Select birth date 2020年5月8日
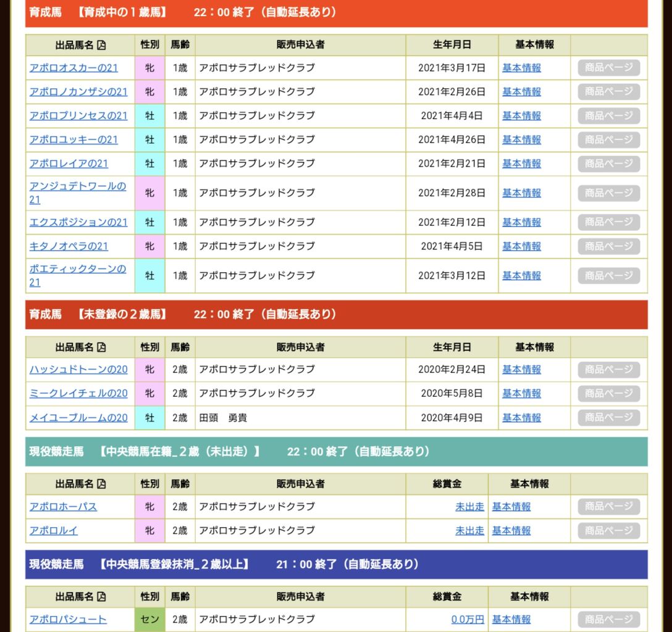 [x=451, y=393]
